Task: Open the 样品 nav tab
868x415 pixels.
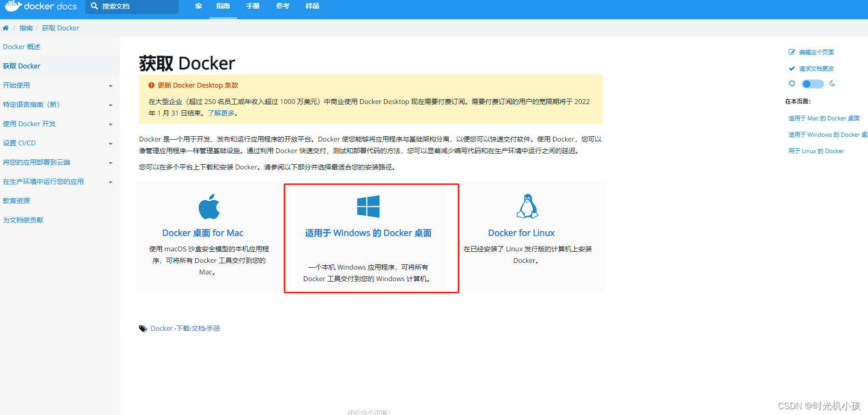Action: tap(313, 6)
